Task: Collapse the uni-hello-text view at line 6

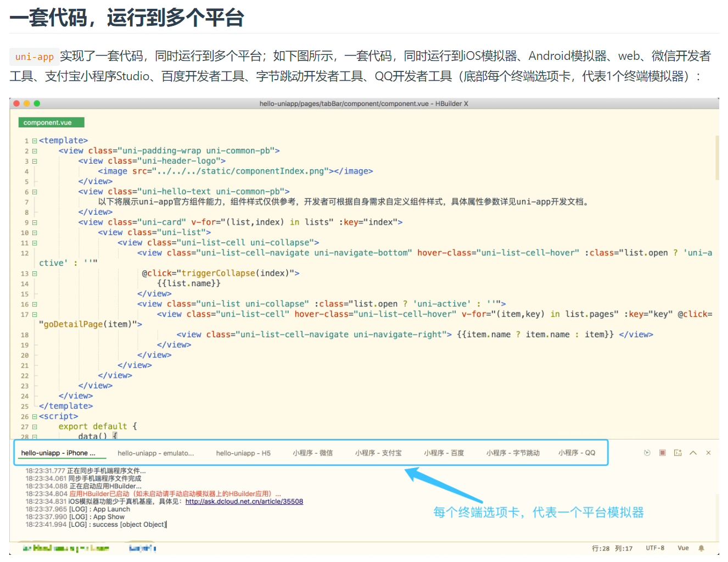Action: (35, 192)
